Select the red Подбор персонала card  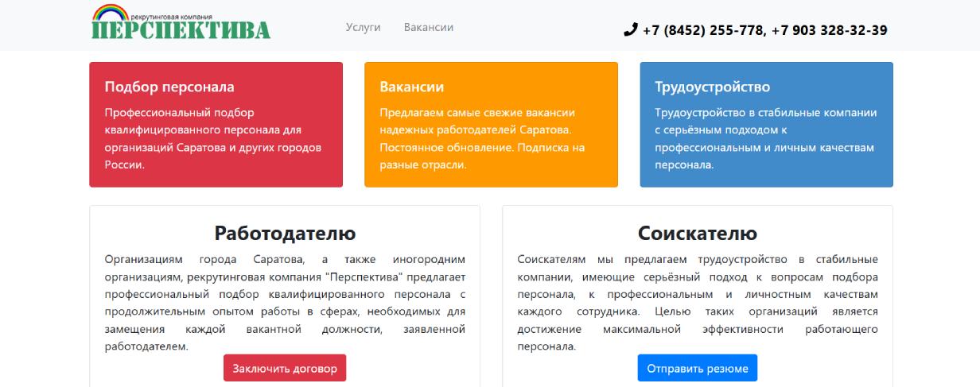tap(216, 125)
